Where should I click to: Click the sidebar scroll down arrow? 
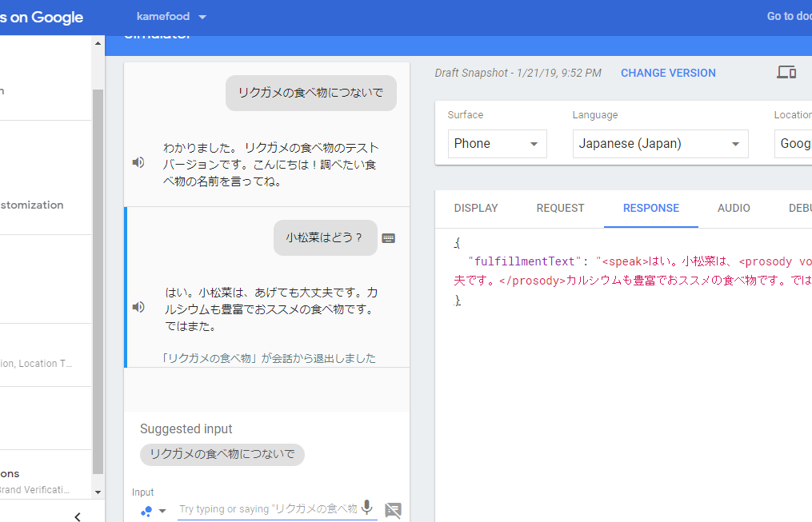[98, 492]
